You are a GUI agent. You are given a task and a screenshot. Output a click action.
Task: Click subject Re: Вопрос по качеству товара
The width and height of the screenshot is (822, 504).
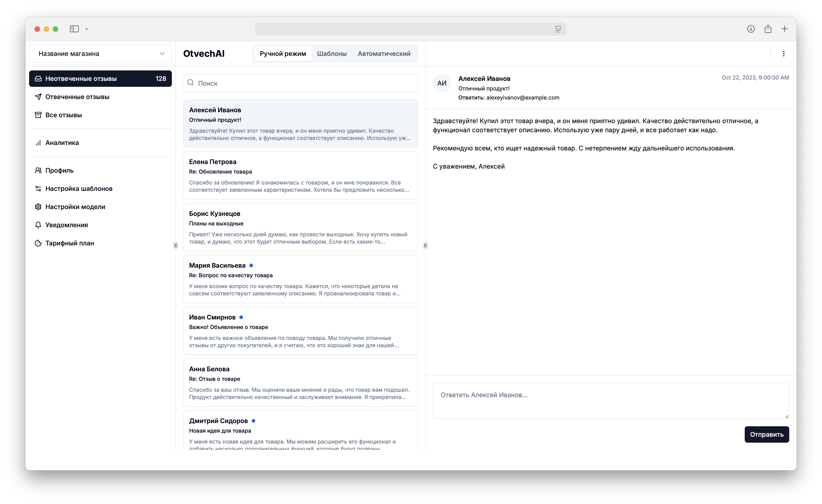(x=231, y=275)
